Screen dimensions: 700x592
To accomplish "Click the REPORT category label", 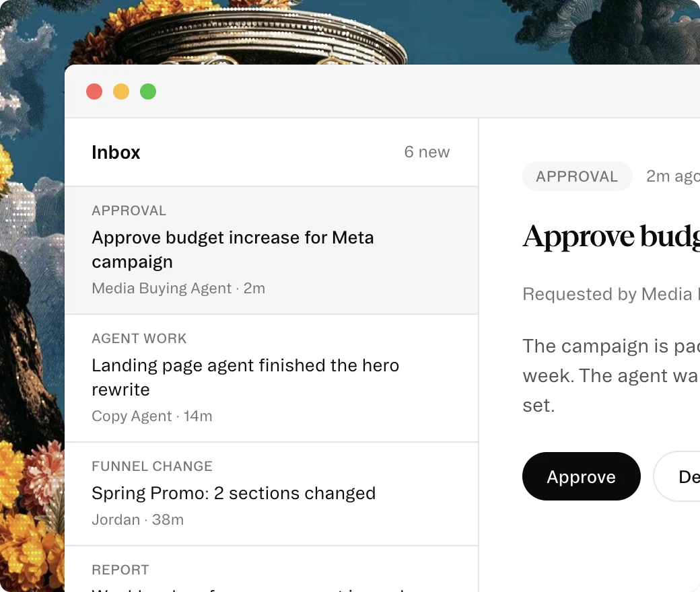I will [120, 570].
